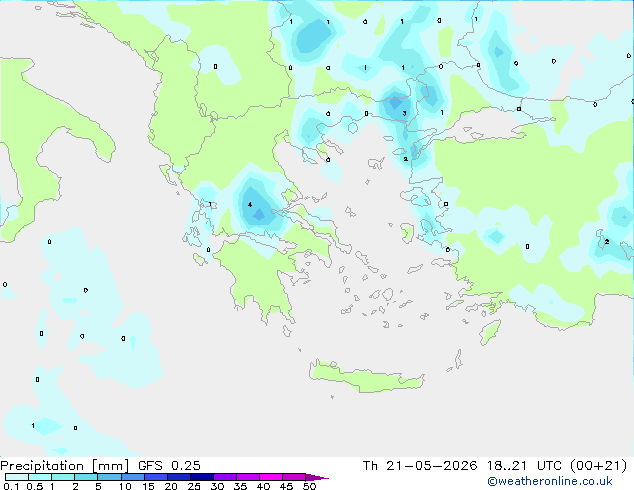This screenshot has width=634, height=490.
Task: Click the above-50 arrow tip of legend
Action: click(317, 477)
